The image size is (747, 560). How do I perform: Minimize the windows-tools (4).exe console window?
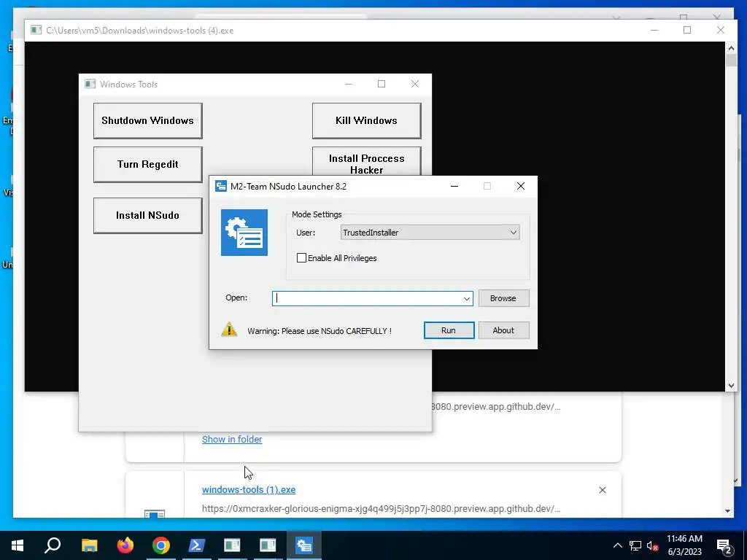pyautogui.click(x=654, y=30)
